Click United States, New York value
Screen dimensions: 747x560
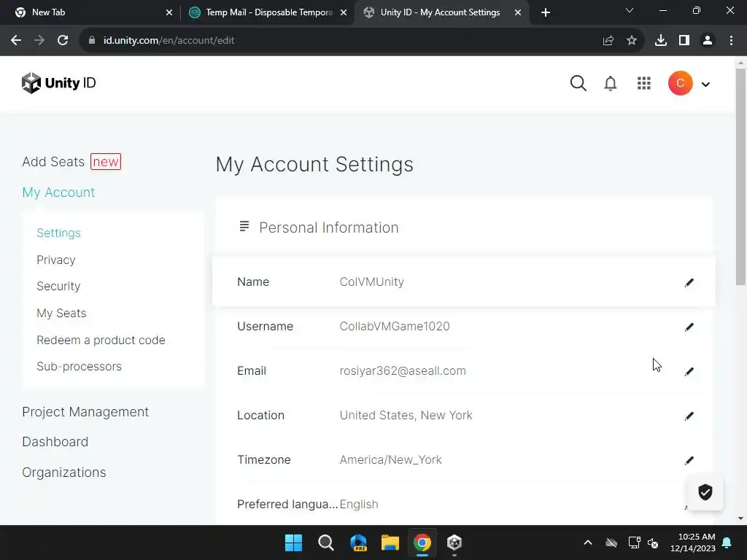(x=406, y=415)
